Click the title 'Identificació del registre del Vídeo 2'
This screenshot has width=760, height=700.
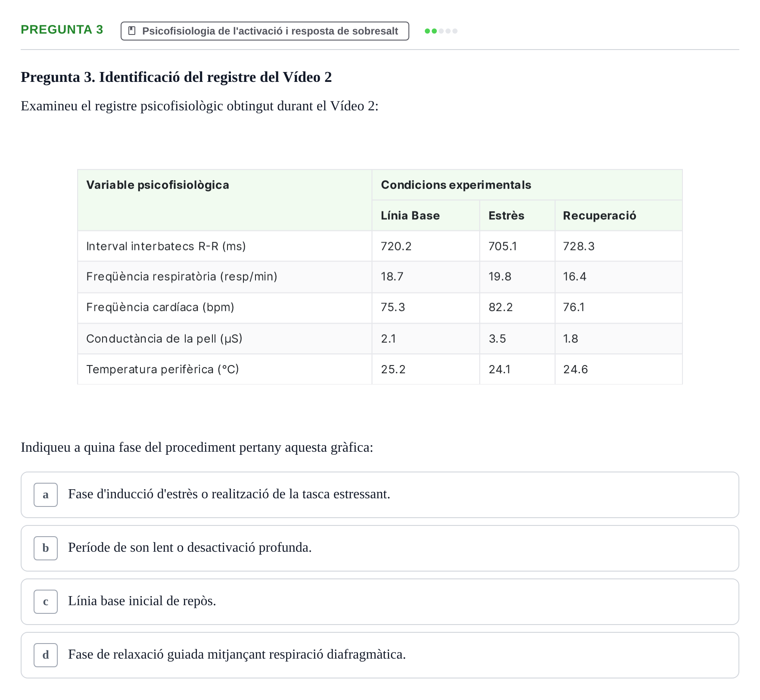215,77
